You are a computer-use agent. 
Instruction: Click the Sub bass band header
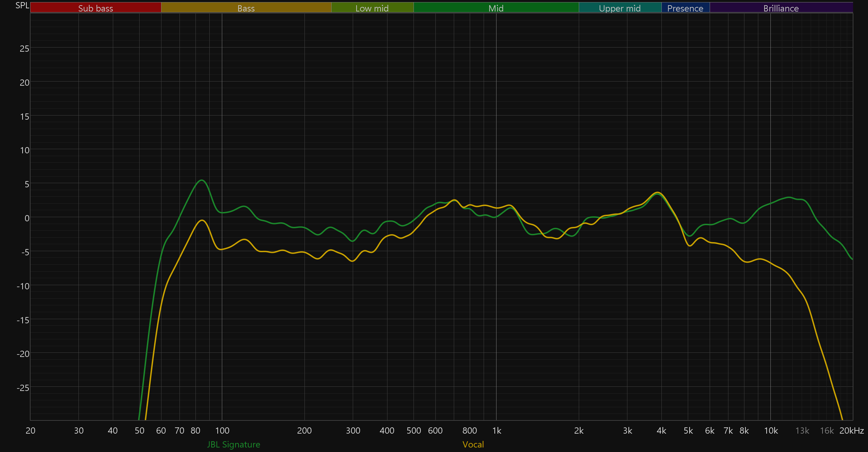[95, 8]
